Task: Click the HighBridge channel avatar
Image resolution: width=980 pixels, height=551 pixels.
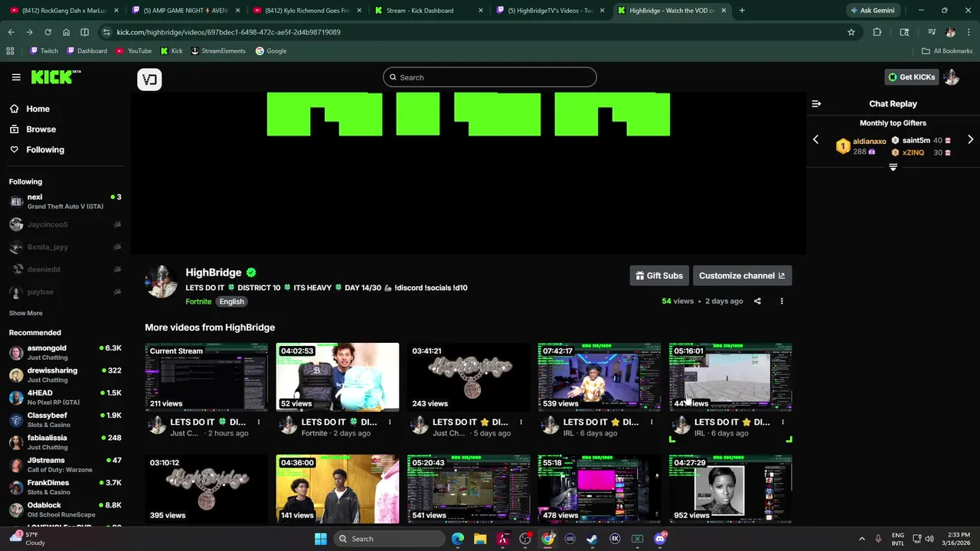Action: coord(161,282)
